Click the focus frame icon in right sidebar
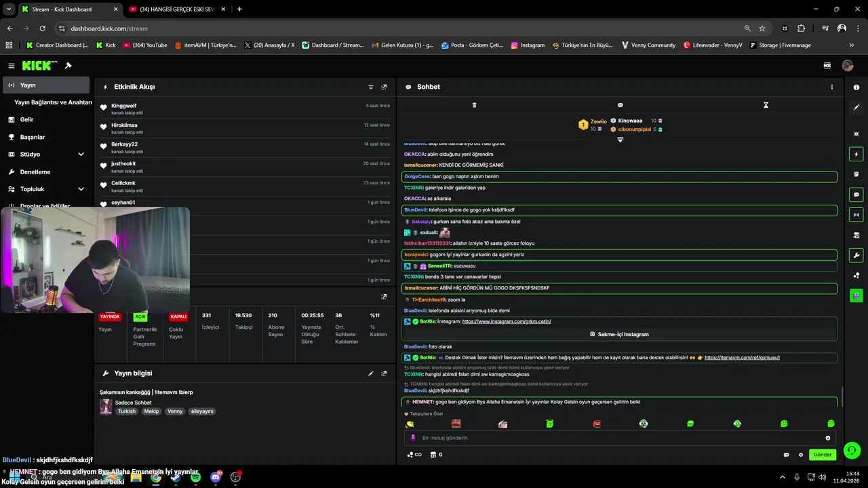 [856, 134]
